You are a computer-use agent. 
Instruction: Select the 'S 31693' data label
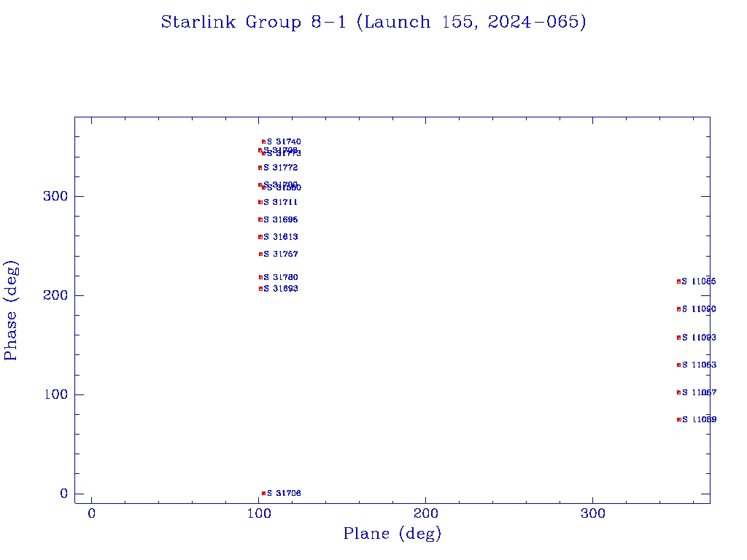[x=281, y=289]
